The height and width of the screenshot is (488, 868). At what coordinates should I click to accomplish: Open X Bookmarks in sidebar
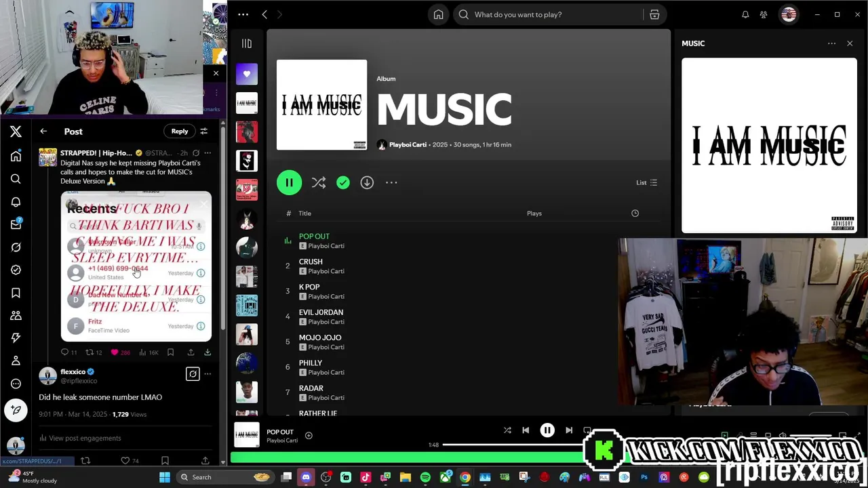click(16, 293)
